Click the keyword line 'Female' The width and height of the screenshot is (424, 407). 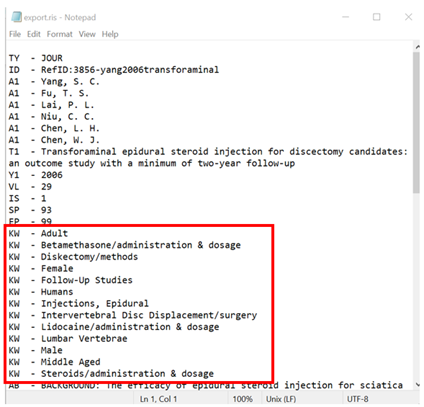pos(41,268)
